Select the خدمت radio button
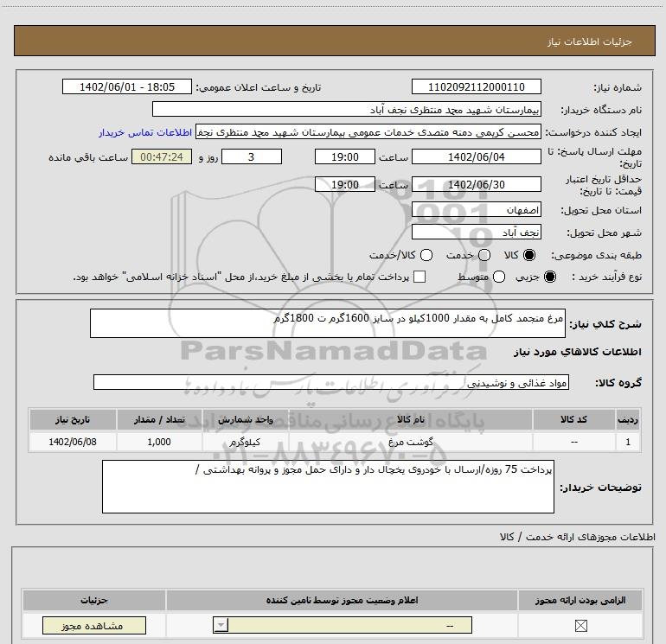This screenshot has height=644, width=666. click(x=484, y=255)
